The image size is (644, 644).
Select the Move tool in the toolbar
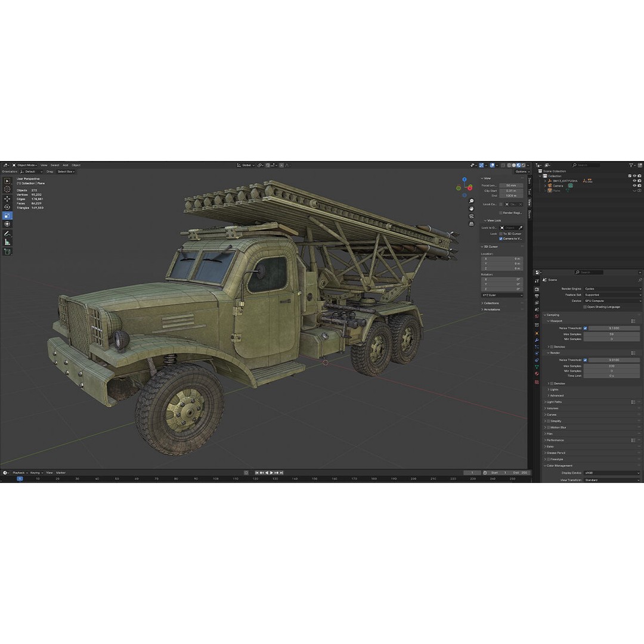pos(7,198)
